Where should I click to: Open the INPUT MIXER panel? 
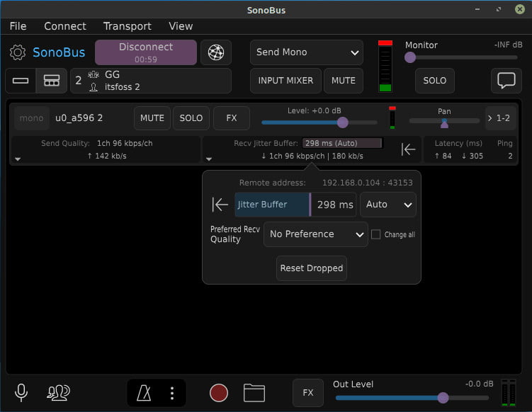(x=285, y=81)
